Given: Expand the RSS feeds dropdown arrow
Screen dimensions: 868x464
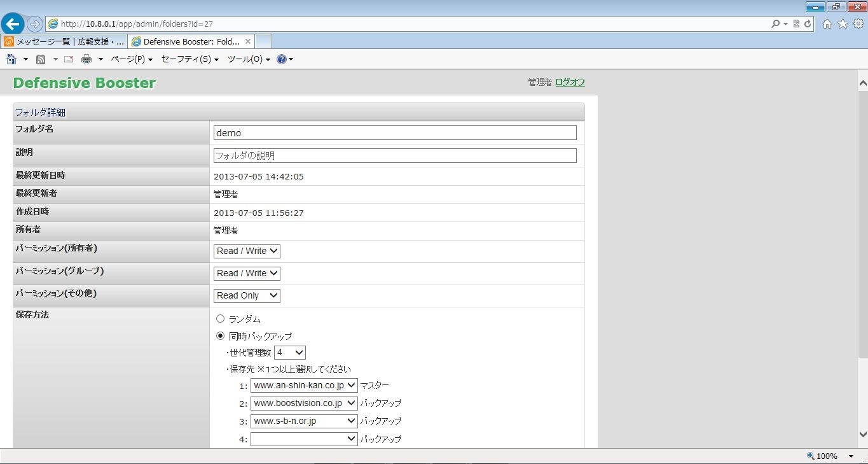Looking at the screenshot, I should pyautogui.click(x=55, y=59).
